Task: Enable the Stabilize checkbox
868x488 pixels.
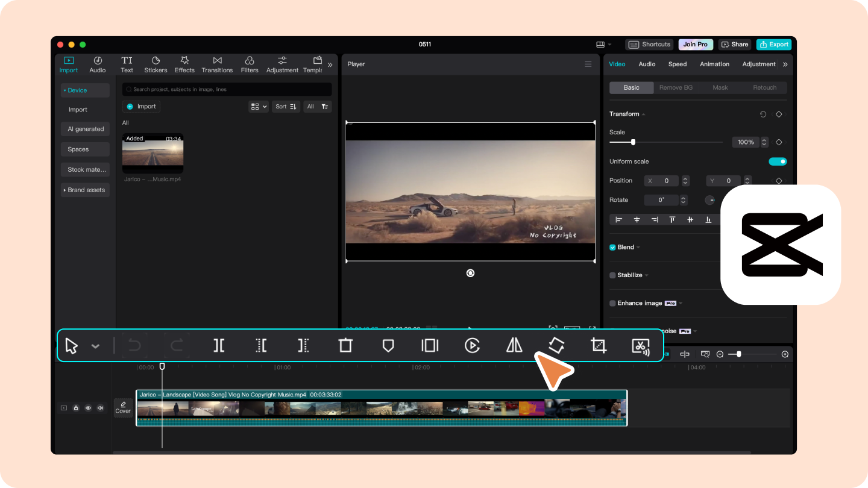Action: click(x=612, y=275)
